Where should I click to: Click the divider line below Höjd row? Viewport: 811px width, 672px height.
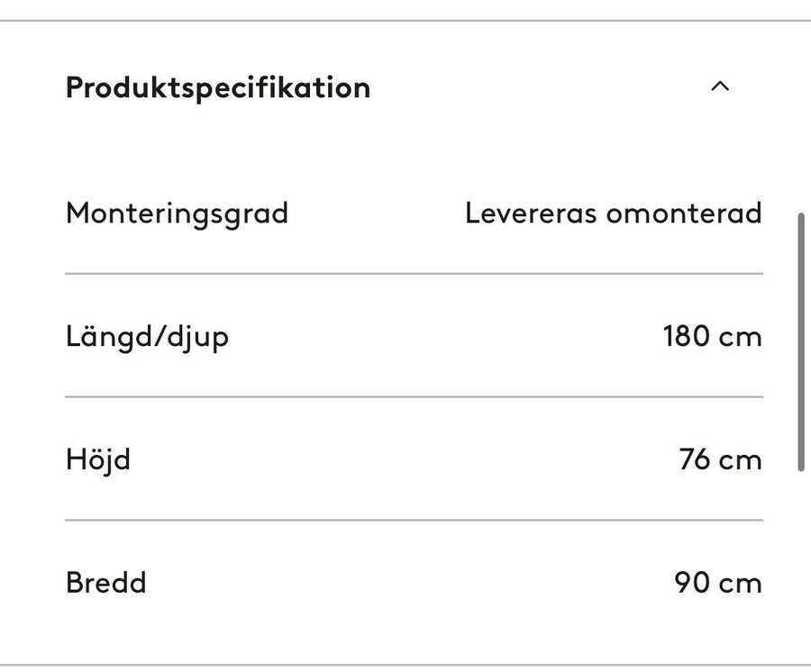tap(415, 520)
